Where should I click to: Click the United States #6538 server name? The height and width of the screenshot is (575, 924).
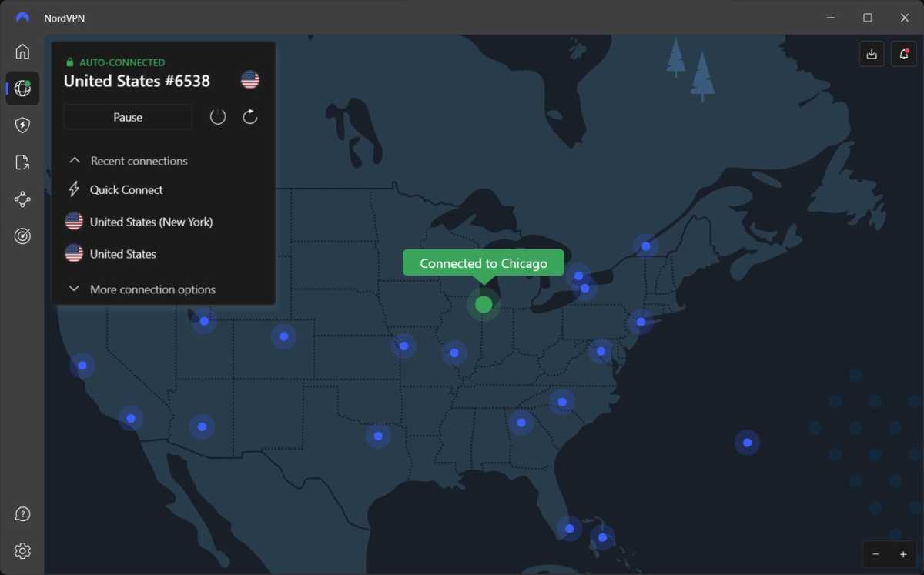tap(137, 81)
